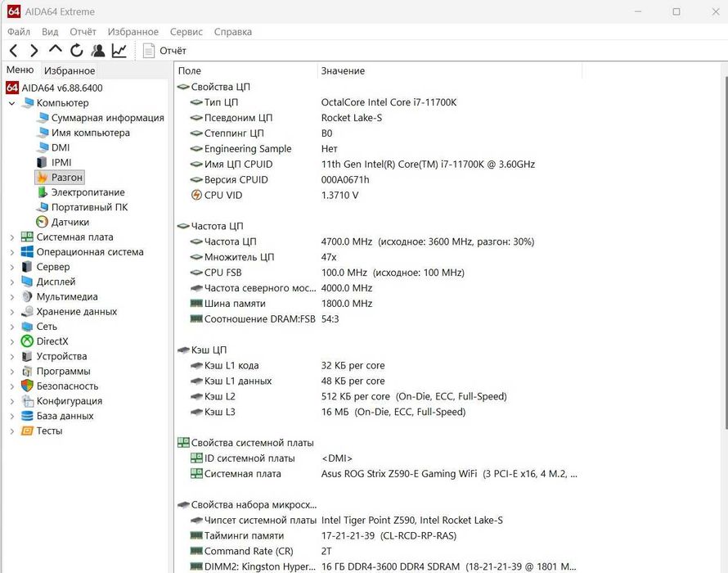Click the Системная плата motherboard icon
The image size is (728, 573).
pyautogui.click(x=27, y=237)
